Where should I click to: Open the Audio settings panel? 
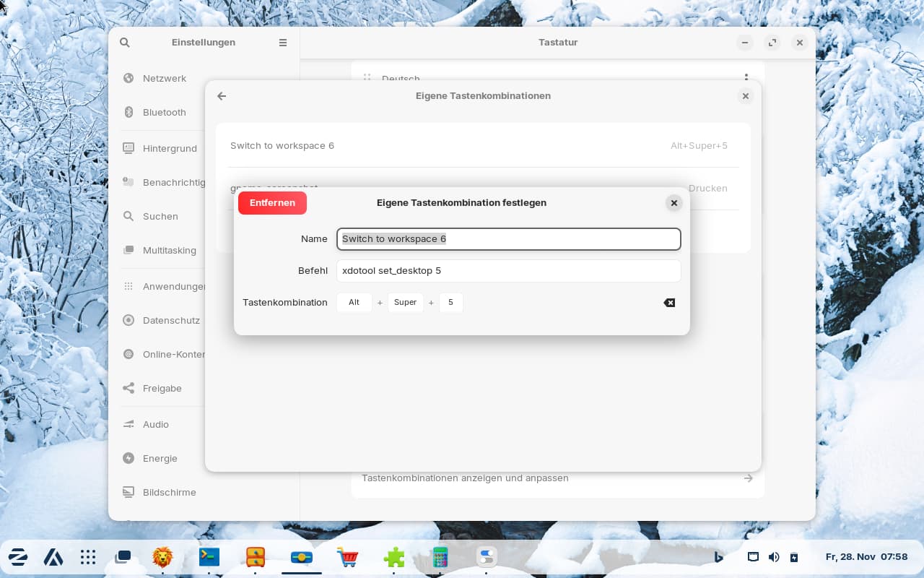click(x=156, y=424)
